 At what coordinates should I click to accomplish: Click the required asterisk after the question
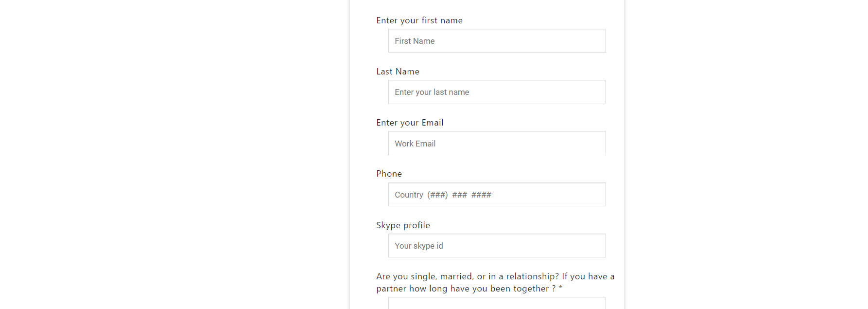pyautogui.click(x=560, y=289)
